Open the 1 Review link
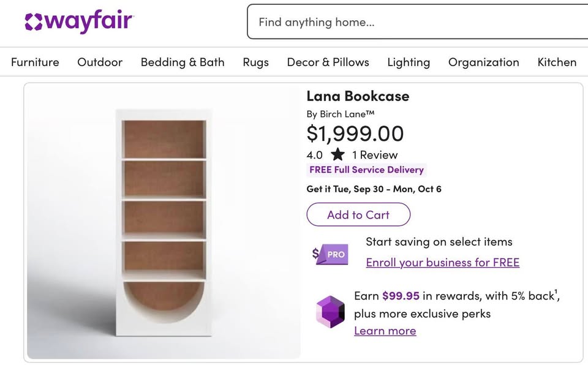Screen dimensions: 588x365 point(375,155)
